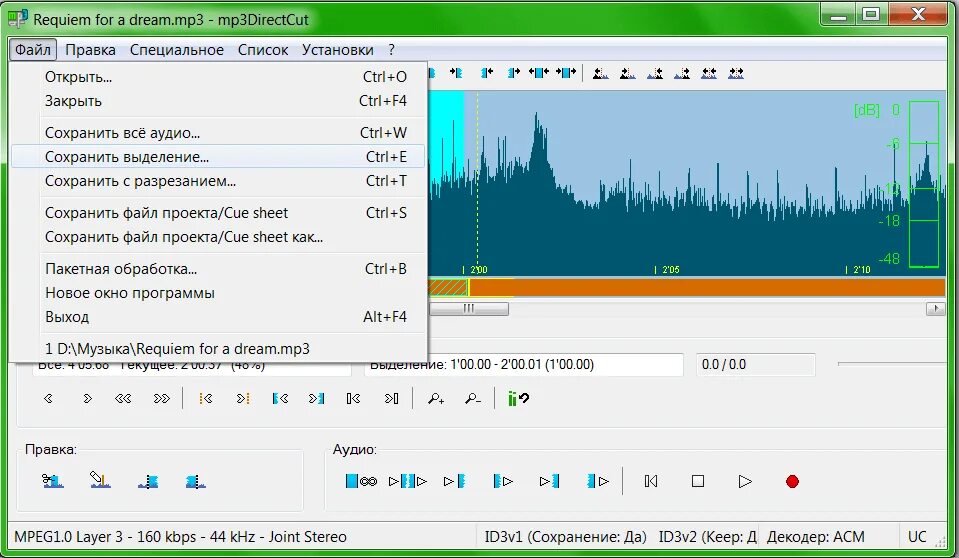Viewport: 959px width, 558px height.
Task: Choose Открыть... from the File menu
Action: tap(218, 76)
